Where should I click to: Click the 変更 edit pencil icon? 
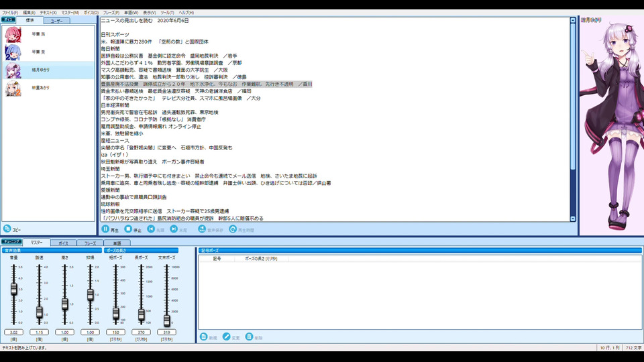pyautogui.click(x=226, y=337)
